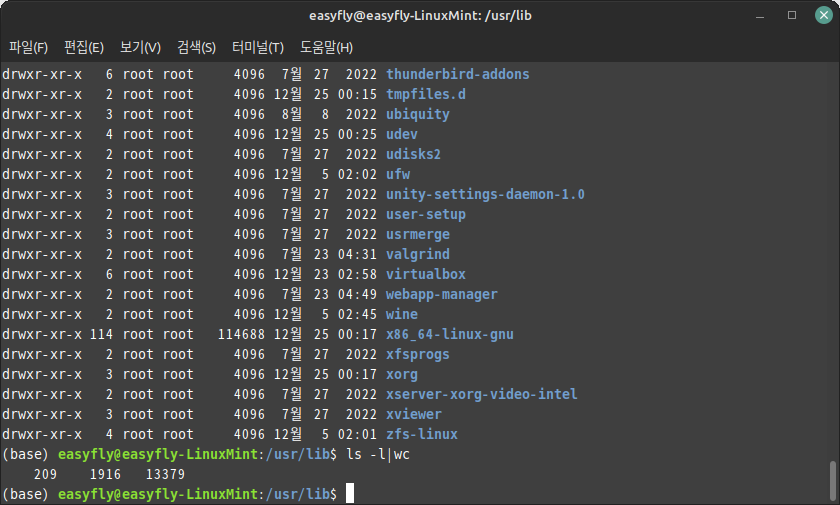Open the 파일(F) menu
This screenshot has width=840, height=505.
[28, 47]
